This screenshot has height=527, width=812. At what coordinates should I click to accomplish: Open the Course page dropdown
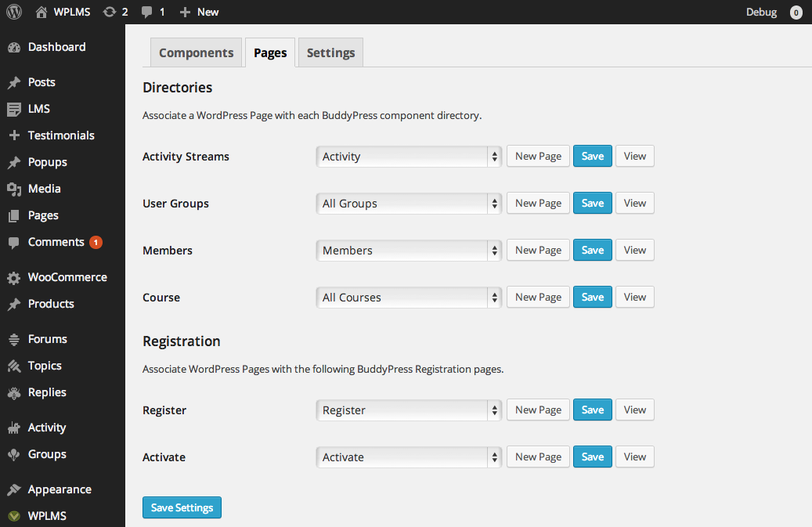tap(409, 297)
